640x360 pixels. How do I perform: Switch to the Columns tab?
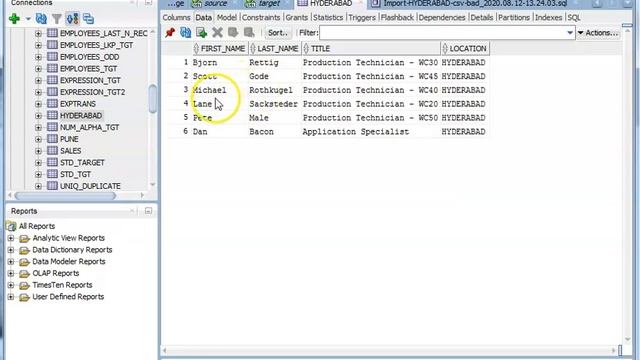click(x=176, y=18)
